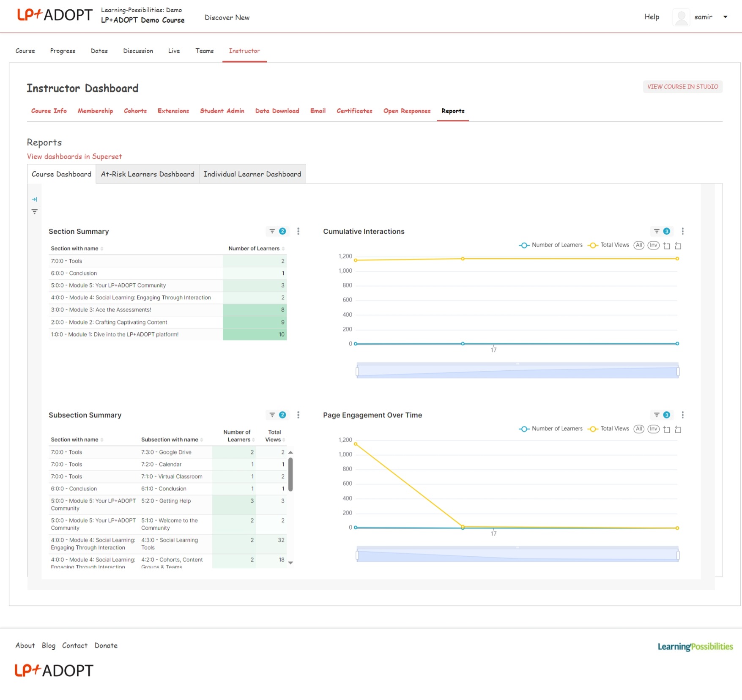Open the Membership instructor tab
Viewport: 742px width, 700px height.
coord(95,111)
